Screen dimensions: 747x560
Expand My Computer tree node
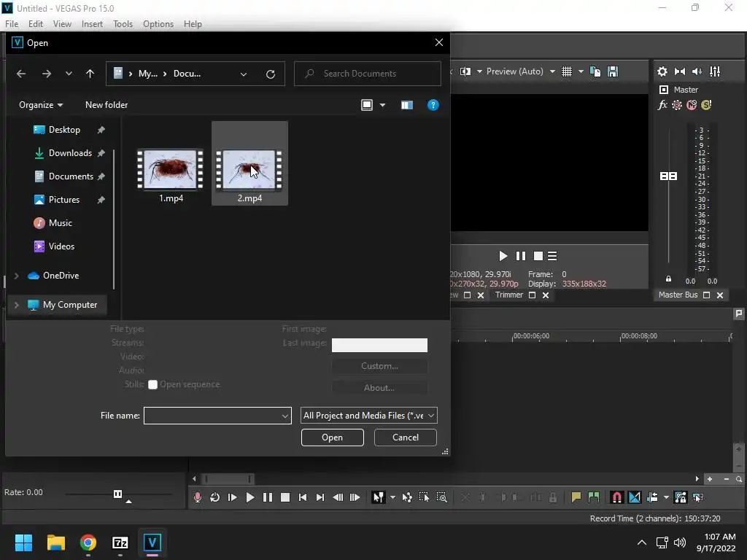pos(17,305)
